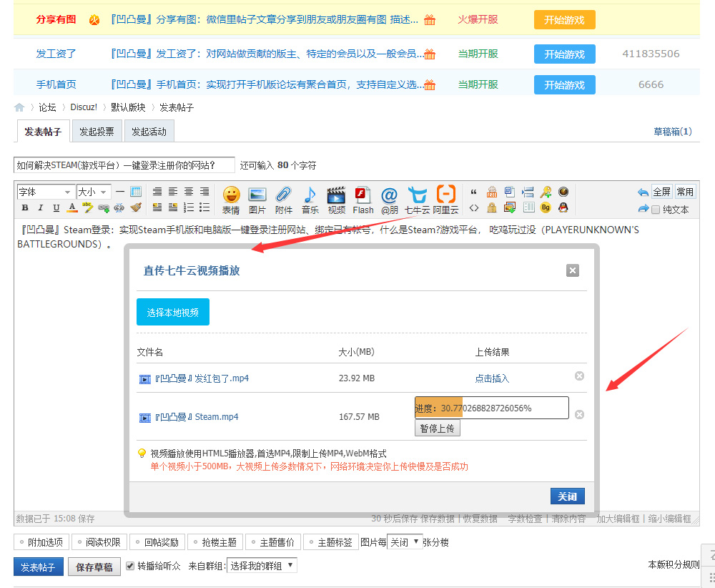The height and width of the screenshot is (588, 715).
Task: Open the text highlight color tool
Action: (x=87, y=208)
